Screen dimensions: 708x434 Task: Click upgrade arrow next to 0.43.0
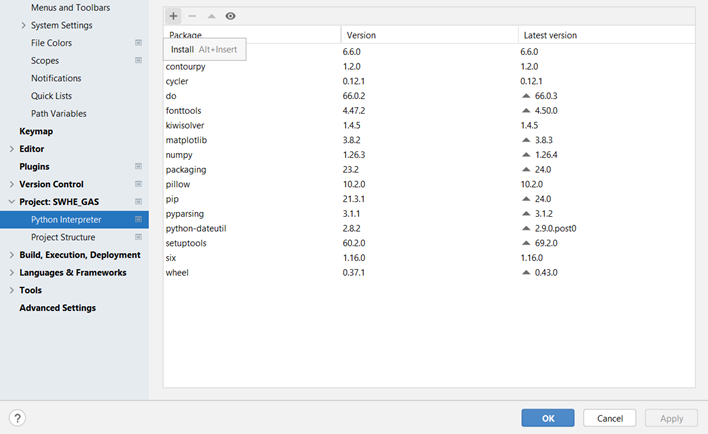526,273
